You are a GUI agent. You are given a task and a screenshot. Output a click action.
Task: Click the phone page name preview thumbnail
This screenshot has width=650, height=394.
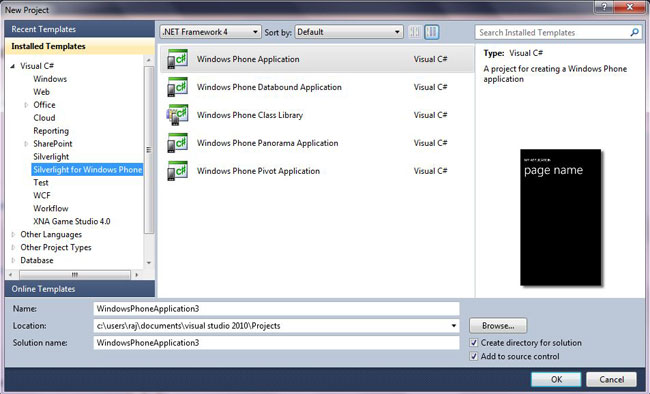point(560,217)
